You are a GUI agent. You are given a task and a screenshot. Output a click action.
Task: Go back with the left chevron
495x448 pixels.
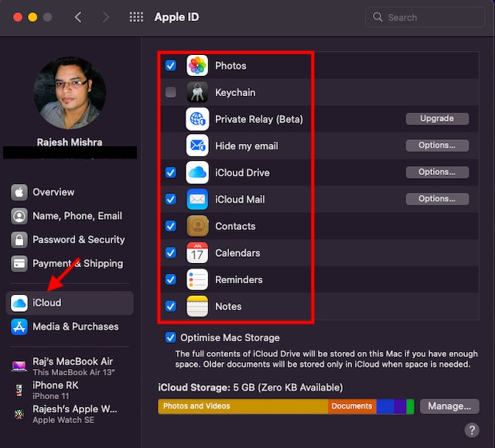78,17
